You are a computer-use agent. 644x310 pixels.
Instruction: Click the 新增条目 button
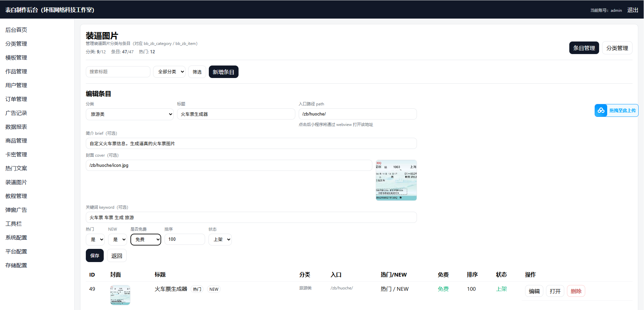click(x=223, y=72)
